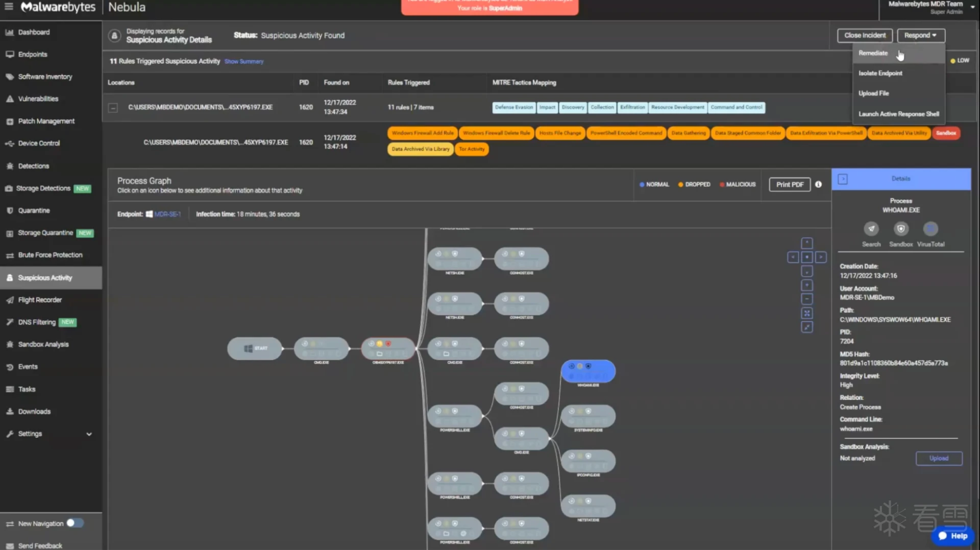Select the malicious 0B45XYP6197.EXE graph node
This screenshot has width=980, height=550.
pos(388,348)
